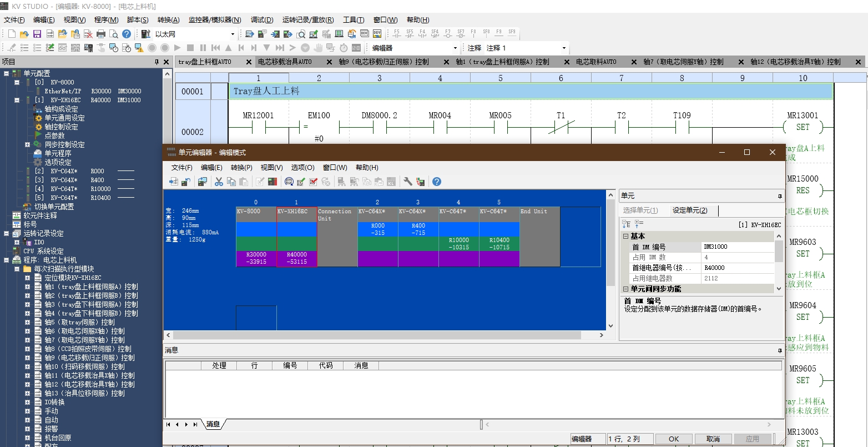Collapse the 单元间同步功能 property group
Image resolution: width=868 pixels, height=447 pixels.
pyautogui.click(x=625, y=289)
